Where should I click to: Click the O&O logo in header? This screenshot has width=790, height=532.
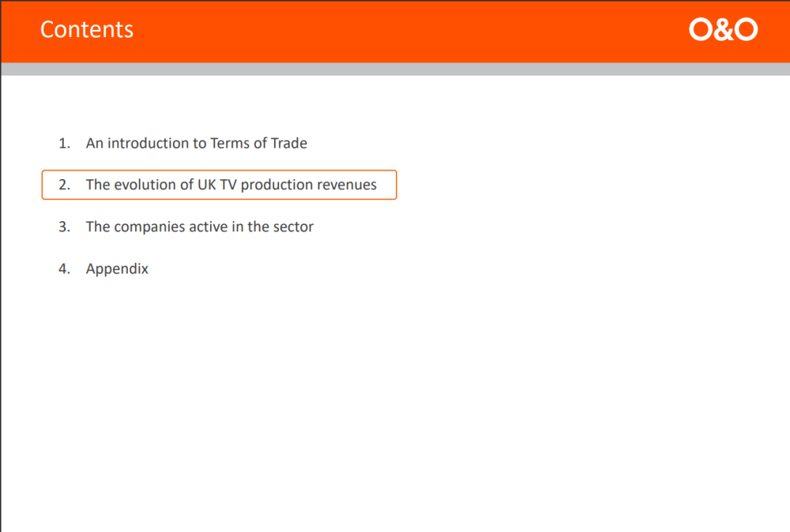tap(723, 30)
